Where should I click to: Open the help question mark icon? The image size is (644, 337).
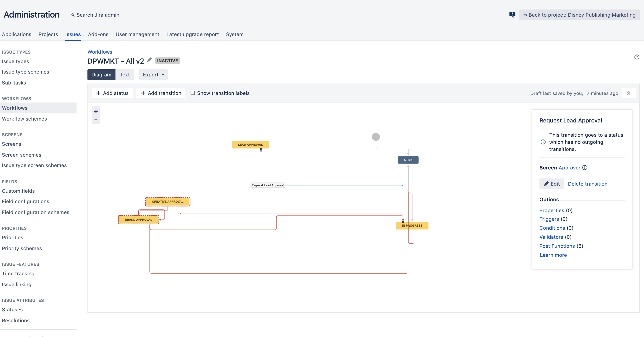[x=637, y=57]
